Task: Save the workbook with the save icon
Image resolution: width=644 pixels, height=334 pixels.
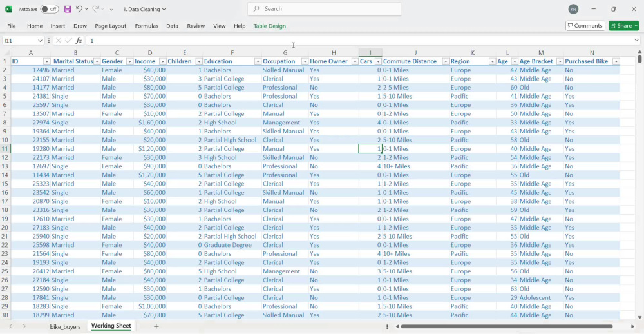Action: point(68,9)
